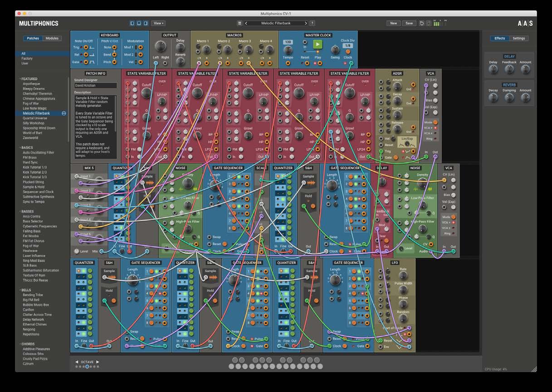Viewport: 552px width, 392px height.
Task: Select the User bank filter
Action: [x=25, y=63]
